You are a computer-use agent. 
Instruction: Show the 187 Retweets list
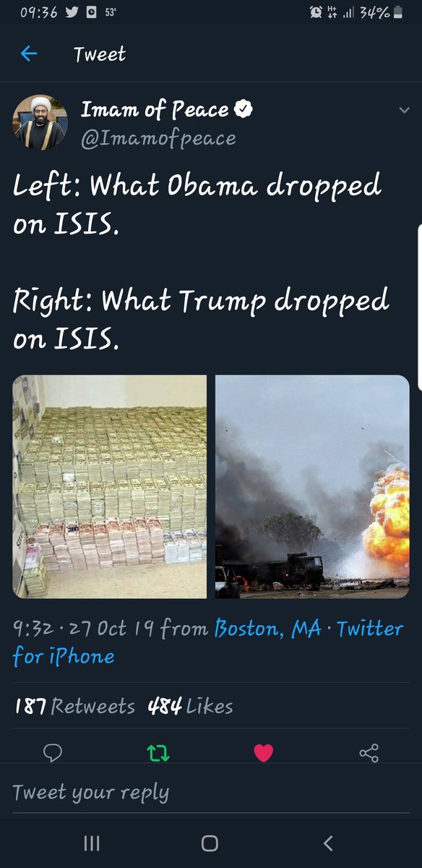coord(74,706)
